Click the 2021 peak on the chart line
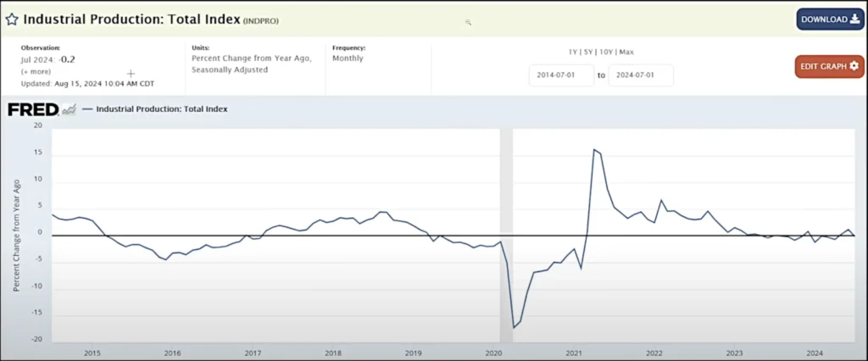Screen dimensions: 868x361 click(594, 150)
